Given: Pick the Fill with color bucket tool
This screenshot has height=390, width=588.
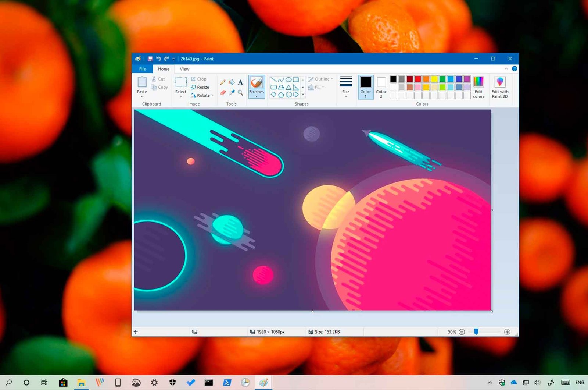Looking at the screenshot, I should coord(232,82).
